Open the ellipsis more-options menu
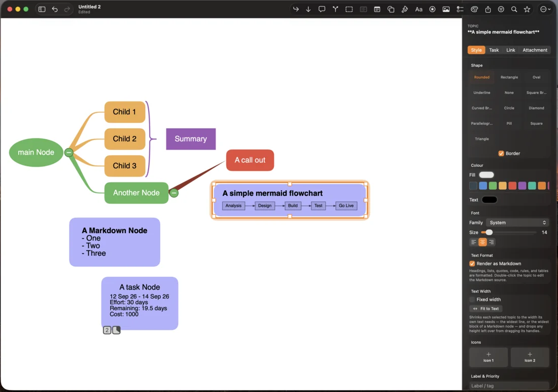Image resolution: width=558 pixels, height=392 pixels. coord(545,9)
